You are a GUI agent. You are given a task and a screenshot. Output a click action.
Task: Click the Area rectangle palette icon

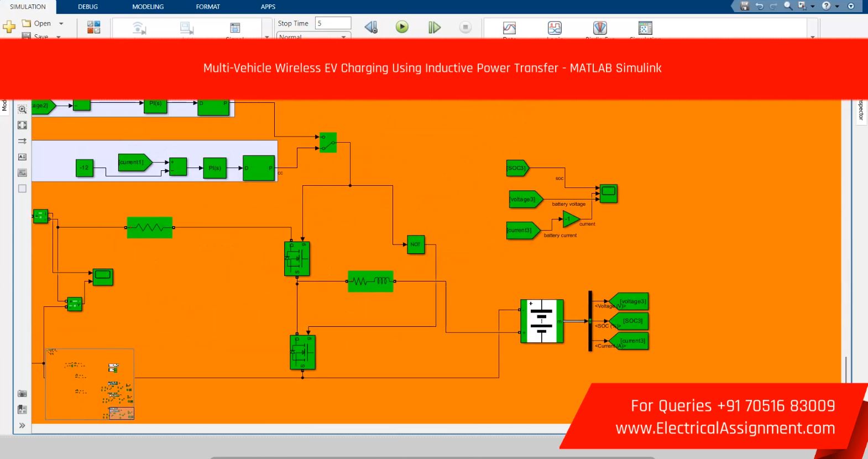[22, 189]
